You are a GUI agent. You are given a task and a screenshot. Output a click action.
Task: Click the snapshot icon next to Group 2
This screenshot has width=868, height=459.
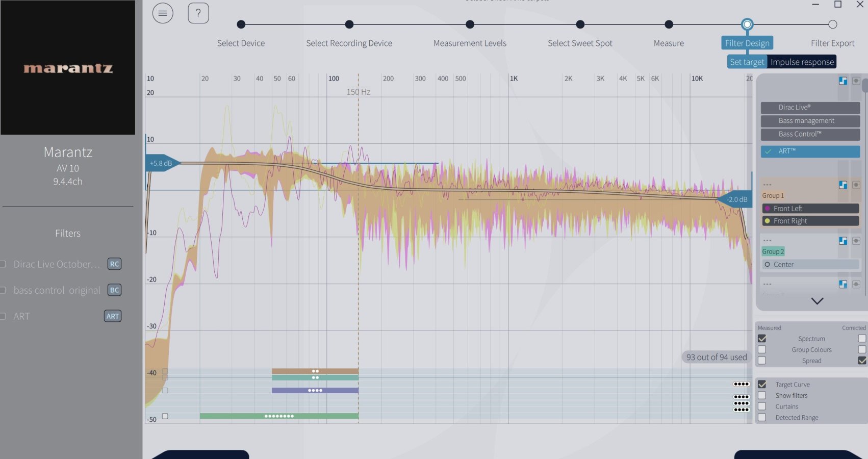[x=856, y=241]
